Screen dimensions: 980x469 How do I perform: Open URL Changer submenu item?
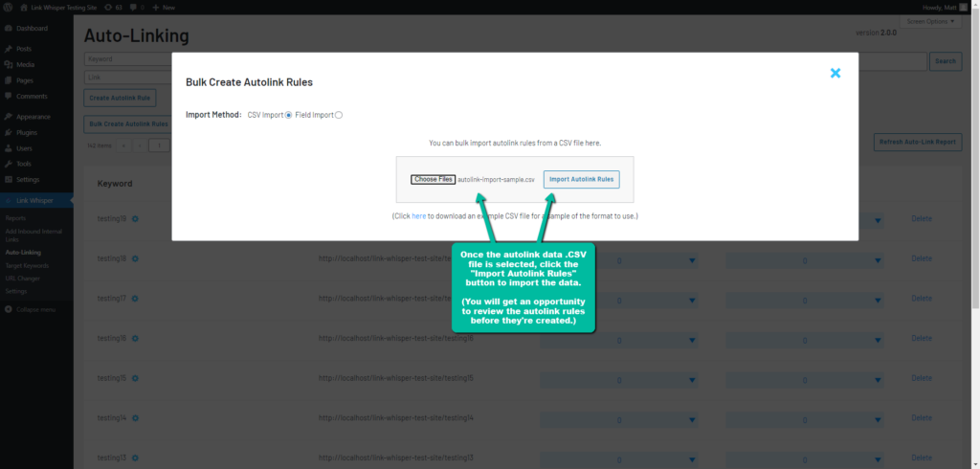23,279
